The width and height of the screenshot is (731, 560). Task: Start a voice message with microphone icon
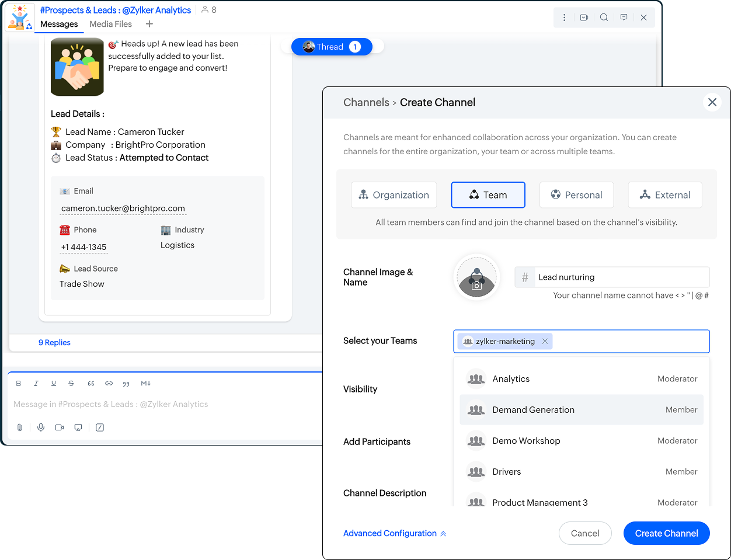(x=41, y=427)
